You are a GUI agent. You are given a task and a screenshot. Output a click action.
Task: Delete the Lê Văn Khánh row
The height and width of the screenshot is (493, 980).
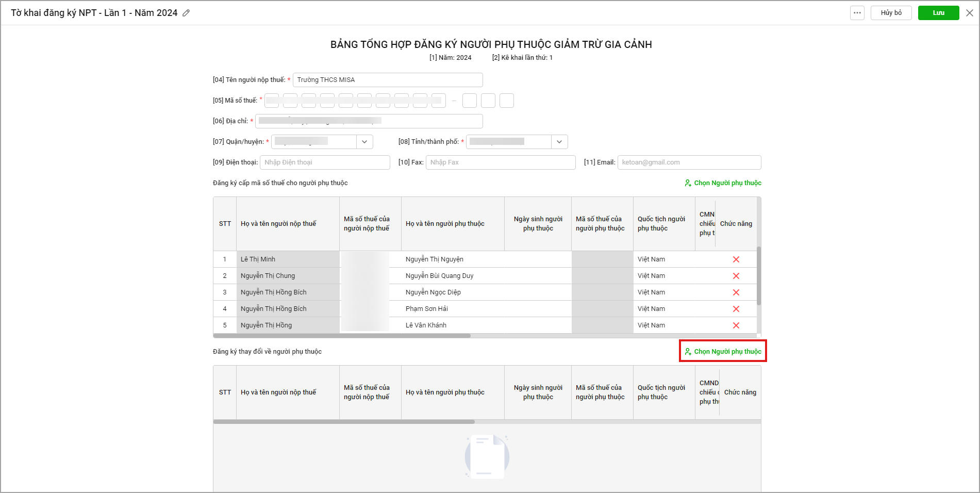736,325
